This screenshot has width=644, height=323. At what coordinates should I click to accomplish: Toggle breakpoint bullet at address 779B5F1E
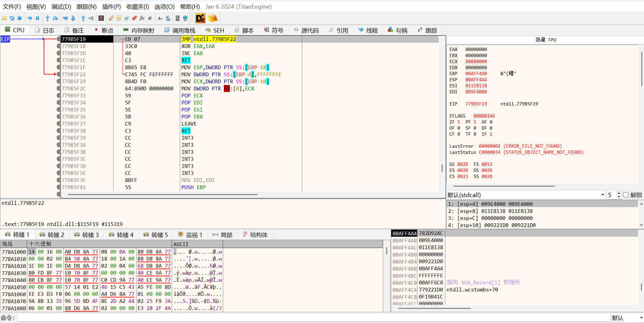tap(58, 60)
